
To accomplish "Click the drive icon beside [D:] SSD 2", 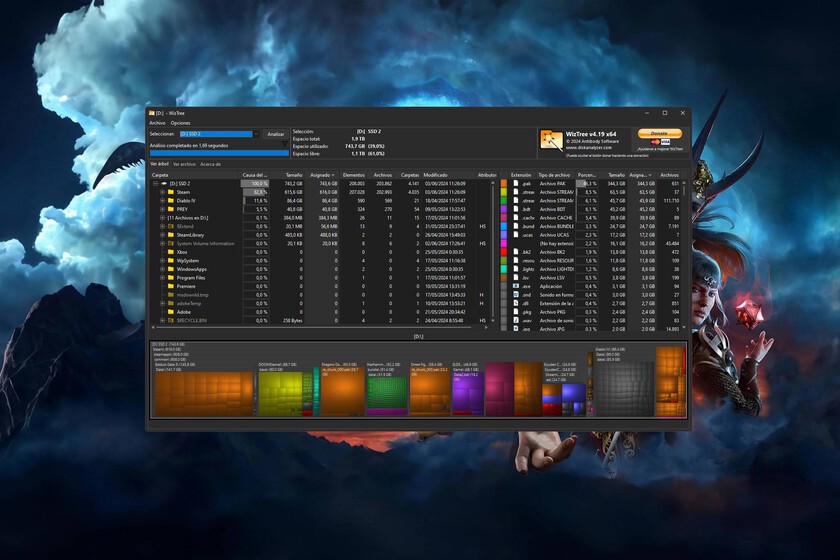I will (x=164, y=183).
